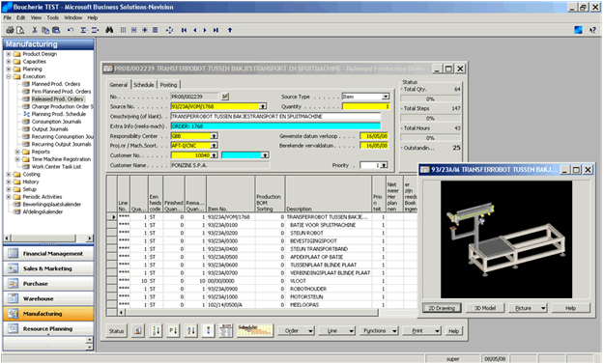Select Consumption Journals in the tree
The height and width of the screenshot is (364, 604).
[x=56, y=122]
